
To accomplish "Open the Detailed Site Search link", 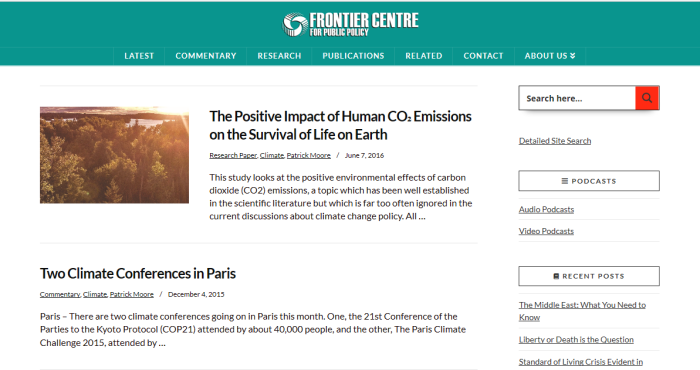I will tap(555, 141).
